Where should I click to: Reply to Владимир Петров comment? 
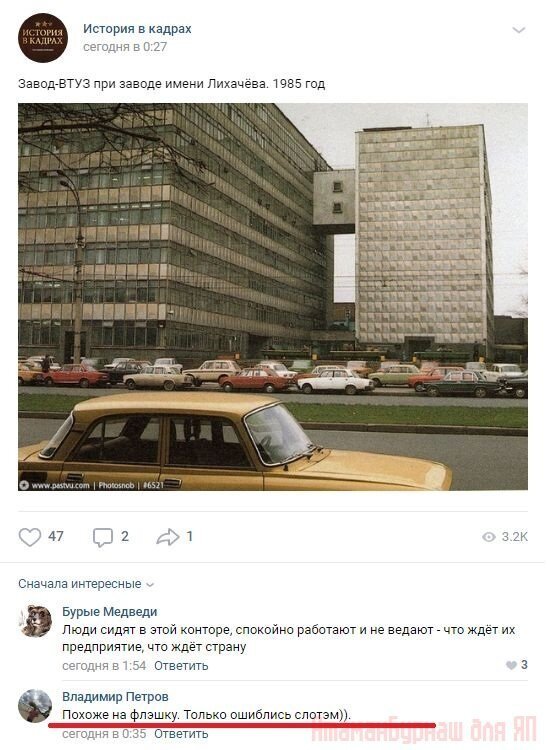(181, 733)
